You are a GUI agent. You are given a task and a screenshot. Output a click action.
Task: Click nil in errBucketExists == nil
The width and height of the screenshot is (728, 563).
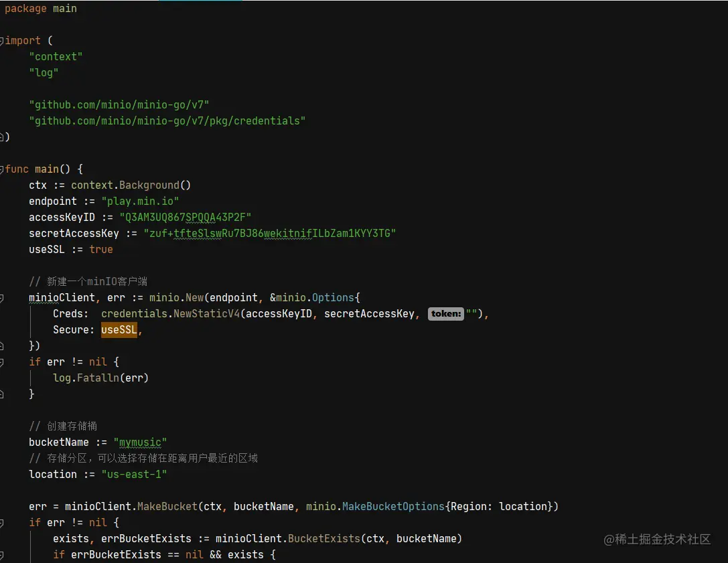(194, 555)
